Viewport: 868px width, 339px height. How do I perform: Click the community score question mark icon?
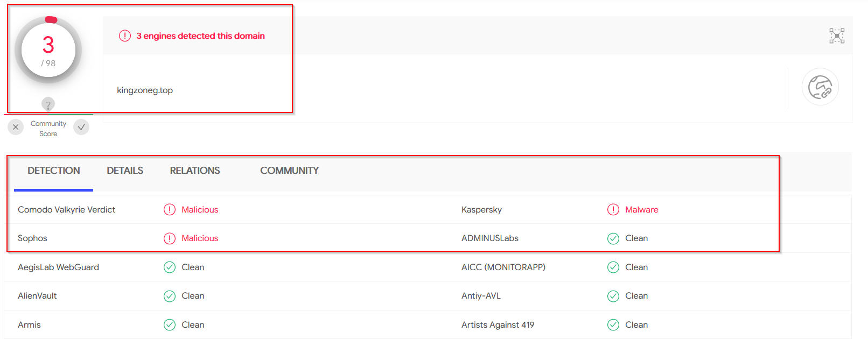48,104
